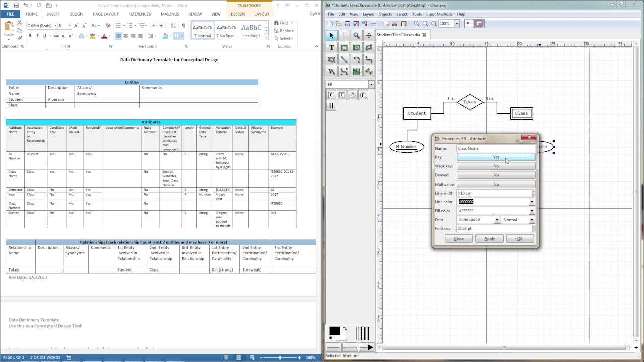Choose the ER Weak entity shape
Image resolution: width=644 pixels, height=362 pixels.
click(x=342, y=95)
